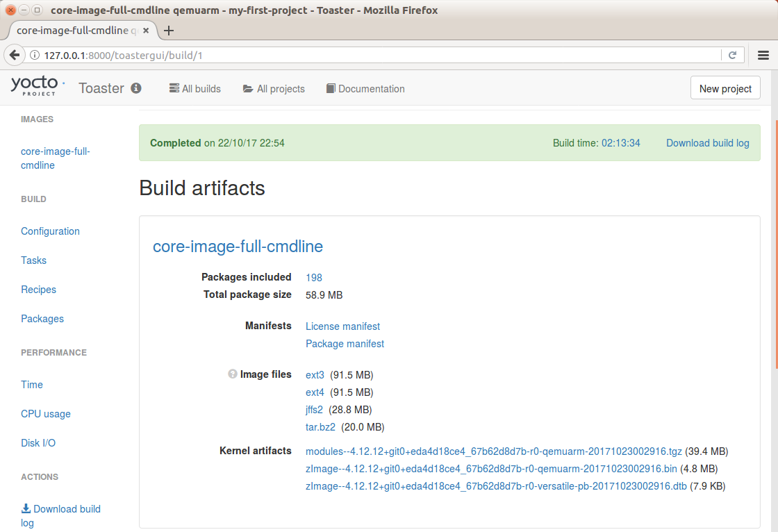Reload the page with the refresh icon
This screenshot has width=778, height=532.
tap(732, 55)
